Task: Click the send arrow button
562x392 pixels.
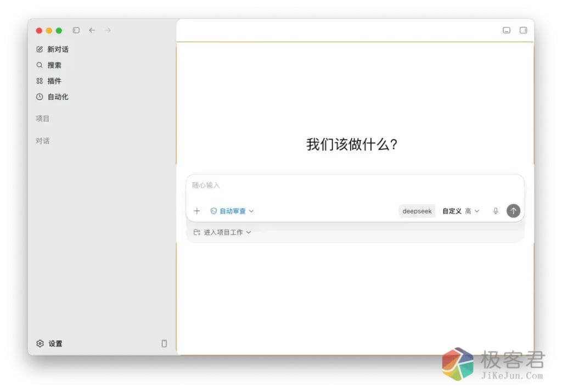Action: (x=513, y=211)
